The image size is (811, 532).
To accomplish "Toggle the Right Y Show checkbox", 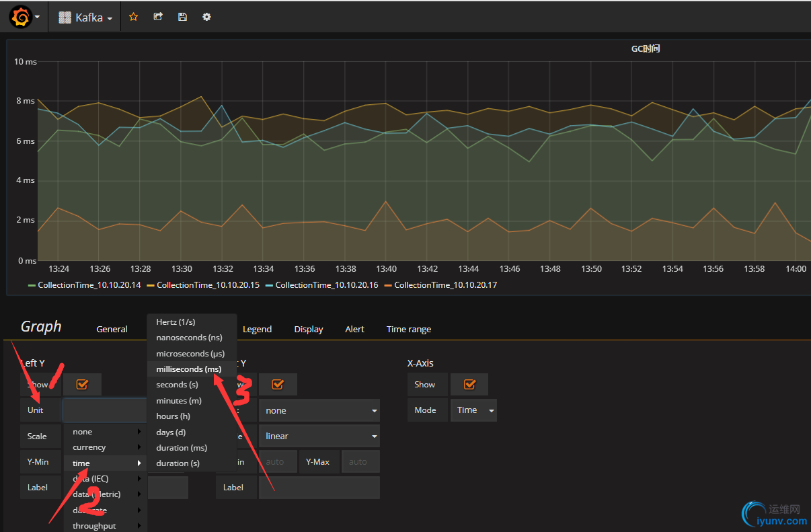I will pyautogui.click(x=278, y=385).
